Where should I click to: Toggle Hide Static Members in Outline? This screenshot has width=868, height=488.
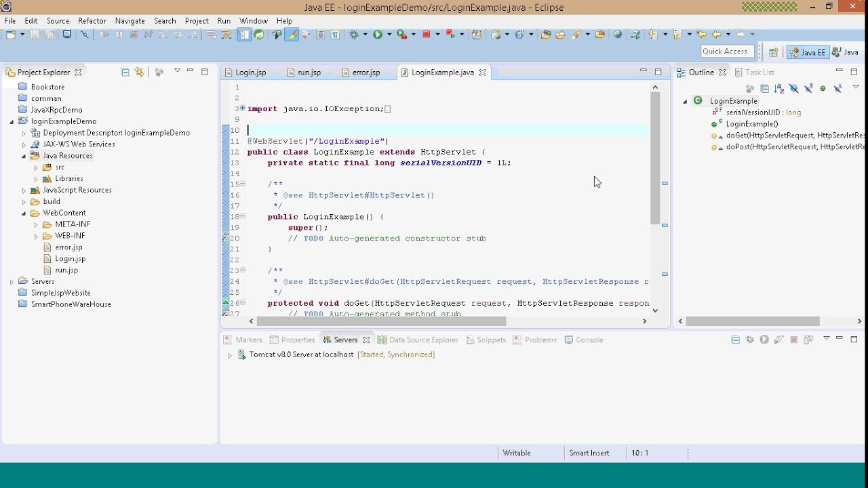[x=808, y=88]
